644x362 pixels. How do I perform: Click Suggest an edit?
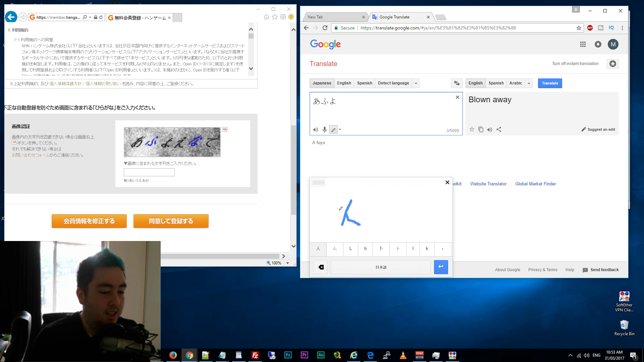click(598, 129)
